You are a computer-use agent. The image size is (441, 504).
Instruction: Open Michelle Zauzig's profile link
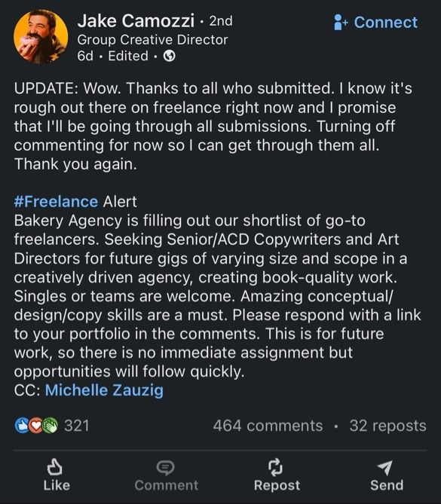pyautogui.click(x=104, y=390)
